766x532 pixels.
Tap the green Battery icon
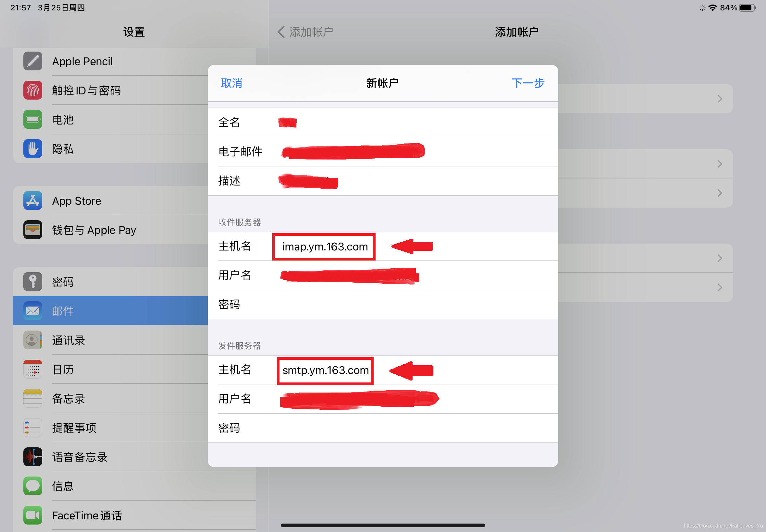click(x=33, y=120)
